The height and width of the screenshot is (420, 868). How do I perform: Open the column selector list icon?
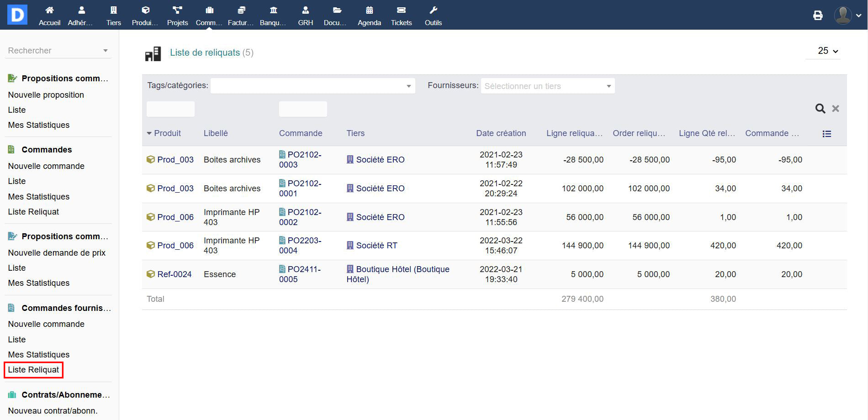click(826, 134)
